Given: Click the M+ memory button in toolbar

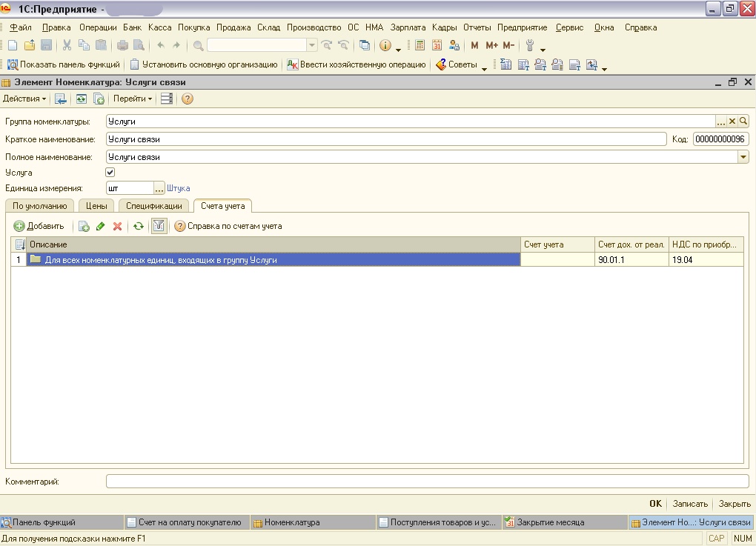Looking at the screenshot, I should point(491,46).
